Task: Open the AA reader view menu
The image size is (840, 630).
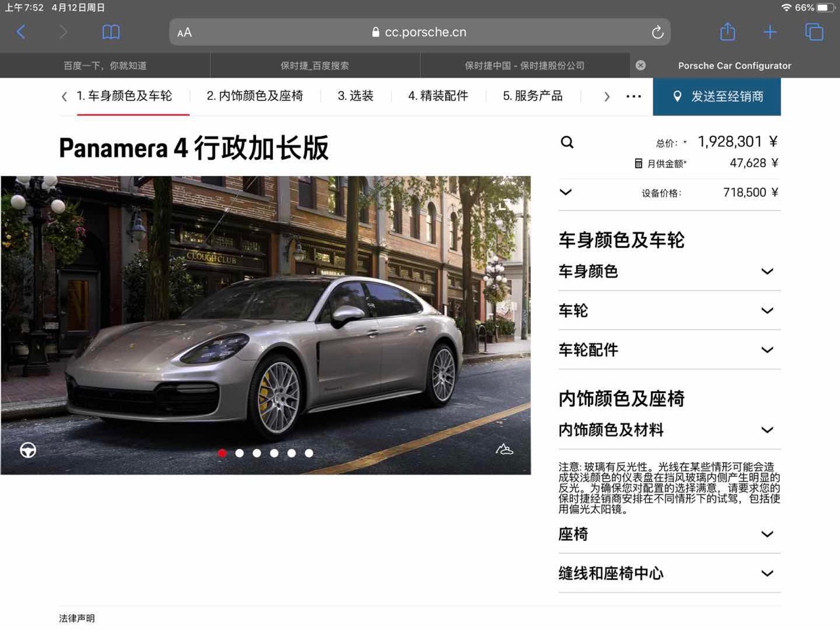Action: point(184,32)
